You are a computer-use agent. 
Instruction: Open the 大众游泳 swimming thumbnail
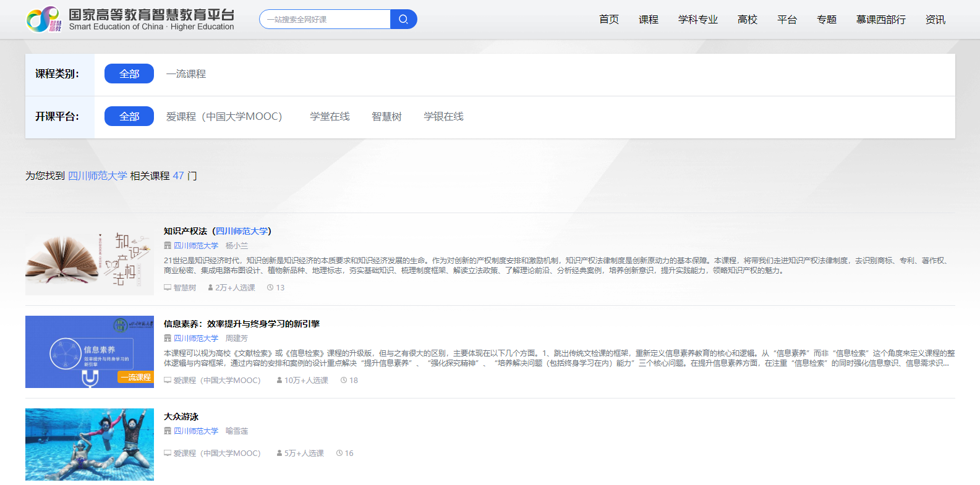coord(90,445)
